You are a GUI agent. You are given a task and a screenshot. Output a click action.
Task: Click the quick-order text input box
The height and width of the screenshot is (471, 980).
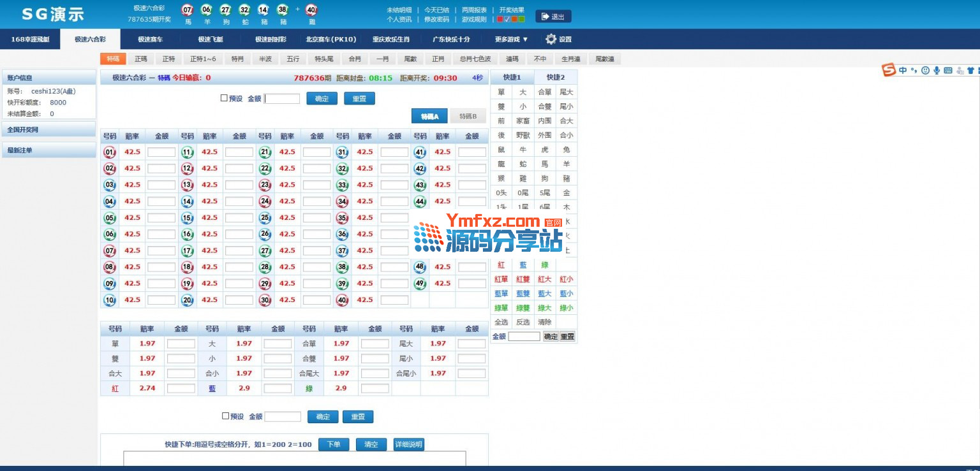(294, 458)
